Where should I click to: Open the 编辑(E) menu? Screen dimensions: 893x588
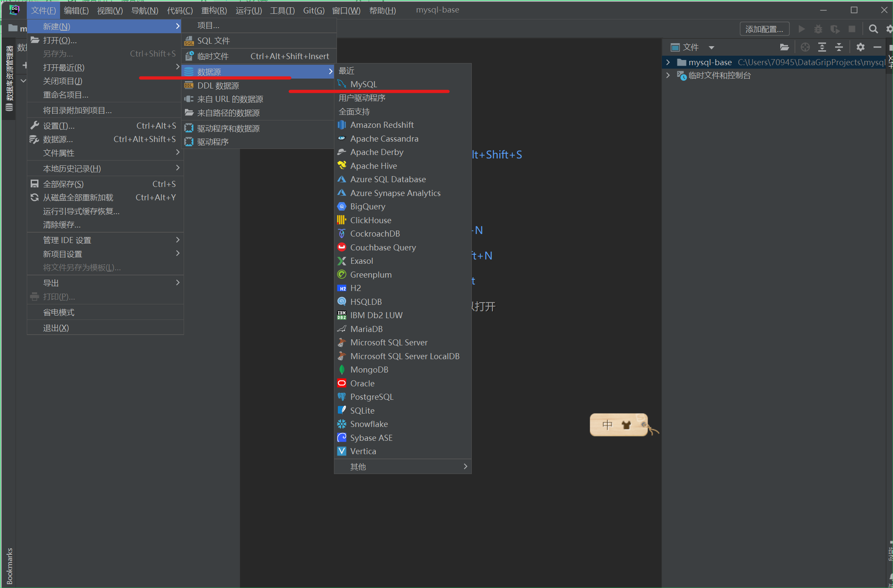[76, 10]
